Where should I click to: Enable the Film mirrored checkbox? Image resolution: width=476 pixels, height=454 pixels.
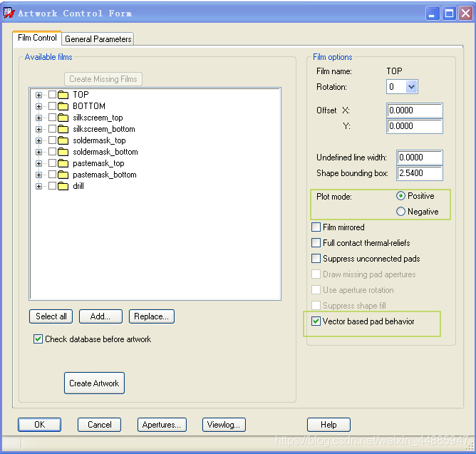click(x=316, y=227)
